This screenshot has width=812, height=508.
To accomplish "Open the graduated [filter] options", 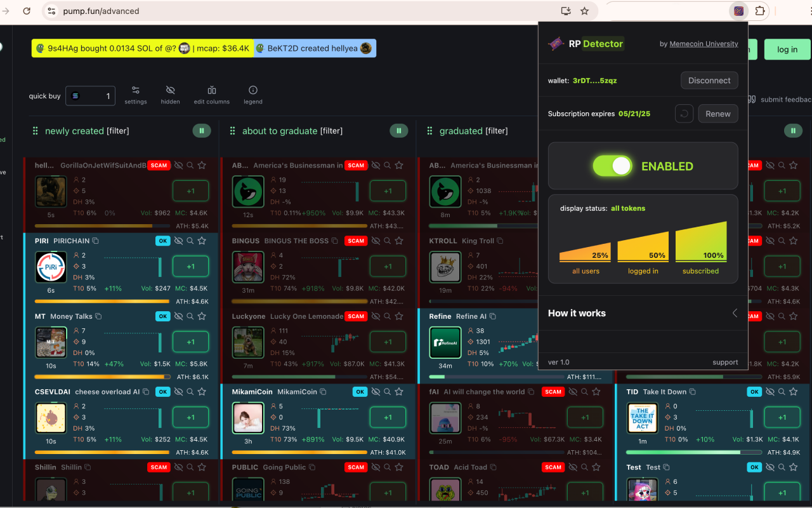I will 497,131.
